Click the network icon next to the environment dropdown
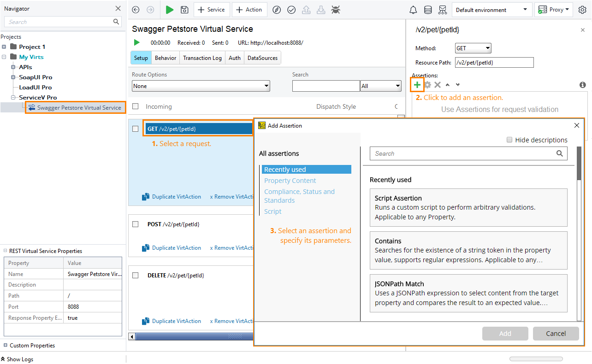This screenshot has width=592, height=364. 443,10
